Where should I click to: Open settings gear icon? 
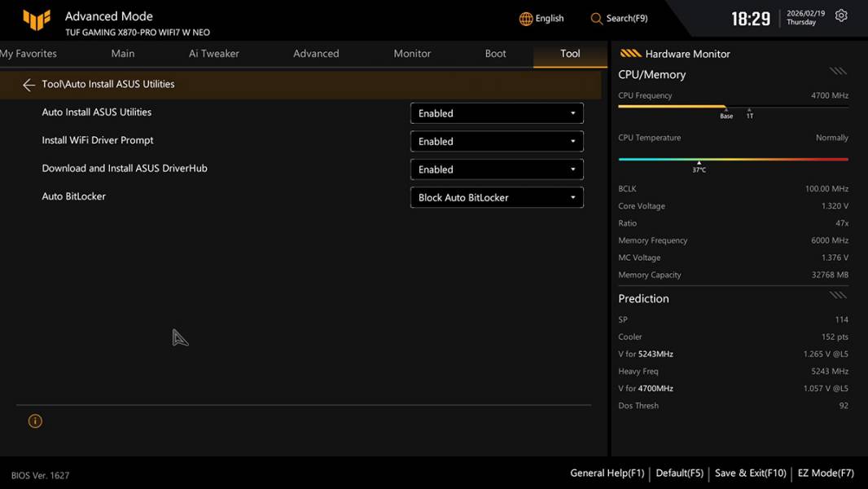(841, 16)
